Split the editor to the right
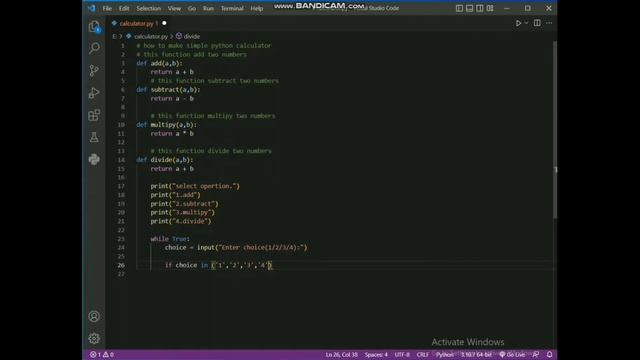 (x=537, y=23)
